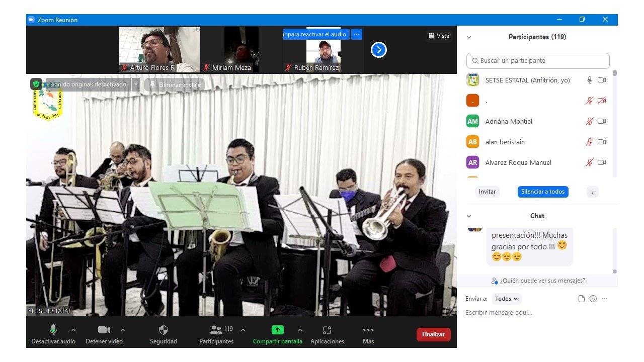This screenshot has width=644, height=362.
Task: Click the file attachment icon in chat
Action: point(582,299)
